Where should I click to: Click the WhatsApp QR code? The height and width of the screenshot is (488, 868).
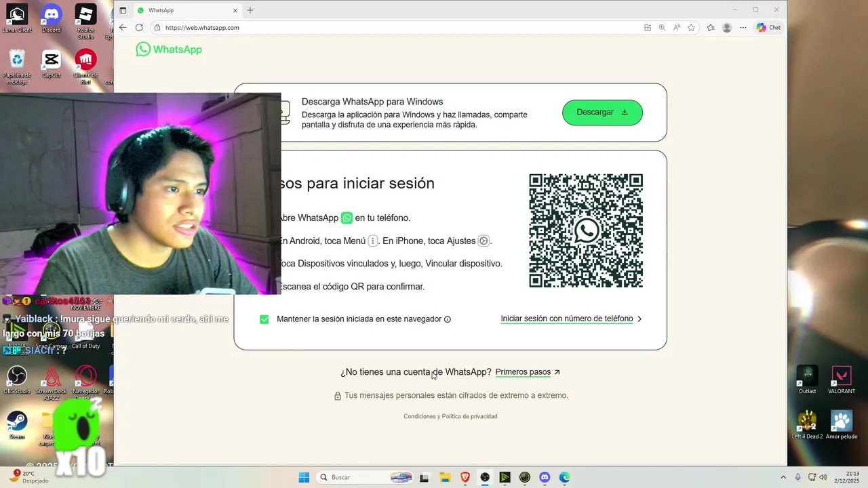[x=586, y=230]
